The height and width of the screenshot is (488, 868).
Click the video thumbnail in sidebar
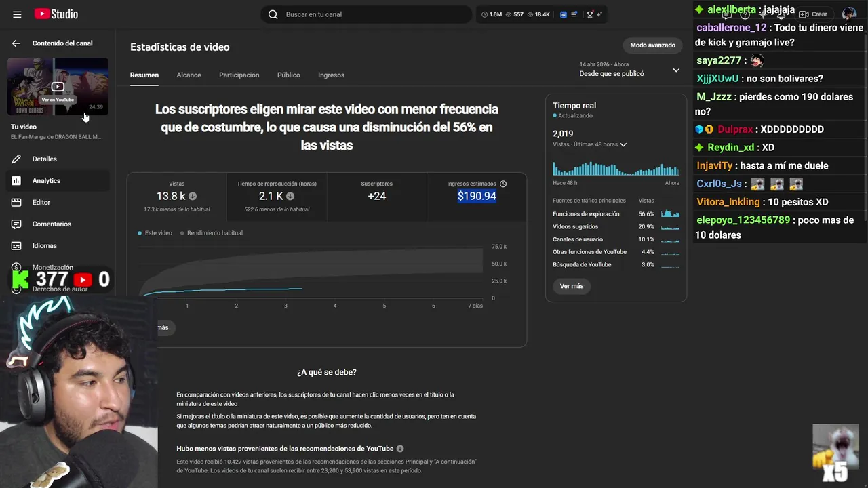coord(58,87)
